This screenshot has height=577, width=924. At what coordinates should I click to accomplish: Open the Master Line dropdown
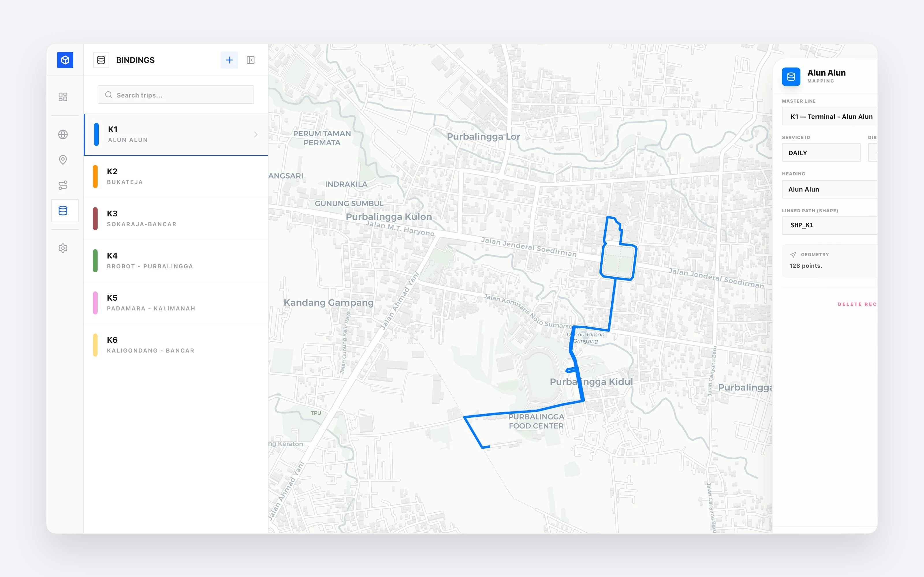[829, 116]
